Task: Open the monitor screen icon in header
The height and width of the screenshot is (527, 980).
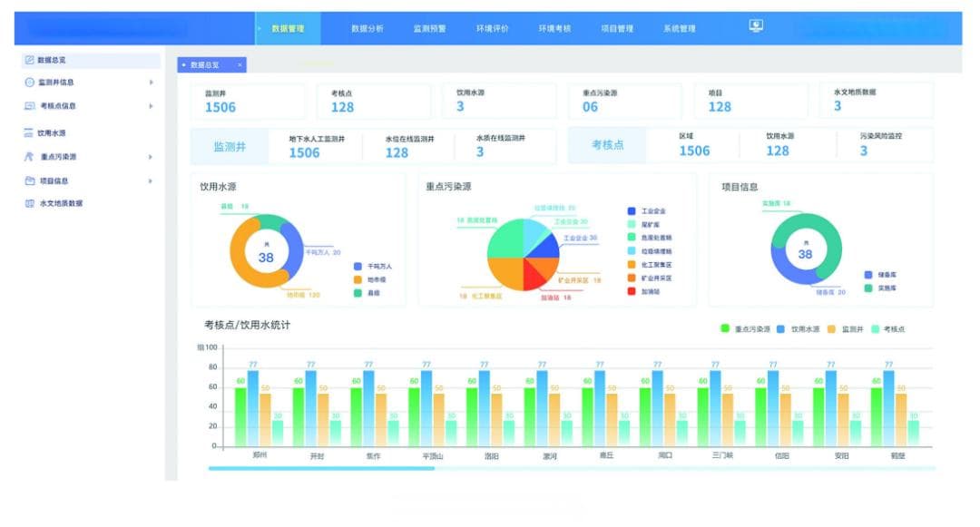Action: tap(756, 25)
